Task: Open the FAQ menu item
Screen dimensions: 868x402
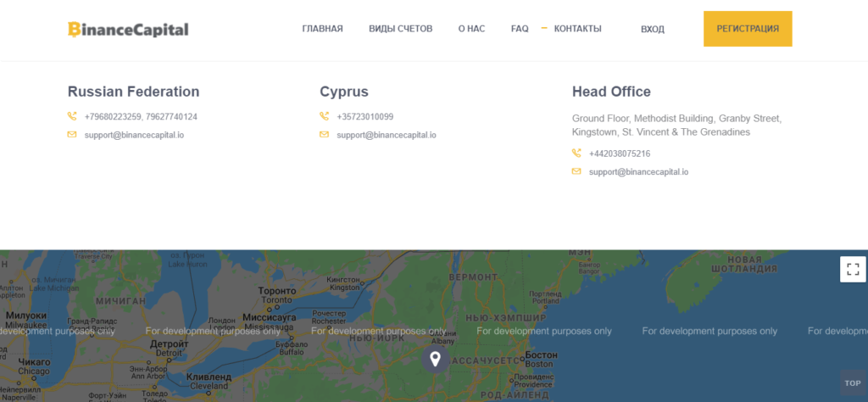Action: click(x=520, y=29)
